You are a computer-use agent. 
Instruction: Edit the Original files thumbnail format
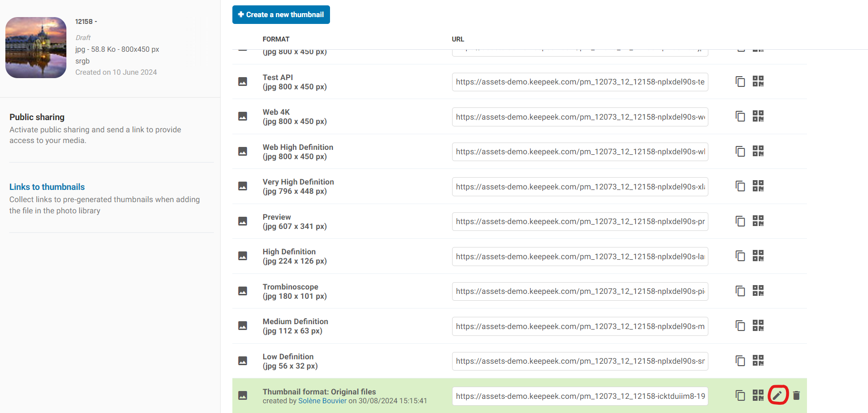(x=777, y=395)
